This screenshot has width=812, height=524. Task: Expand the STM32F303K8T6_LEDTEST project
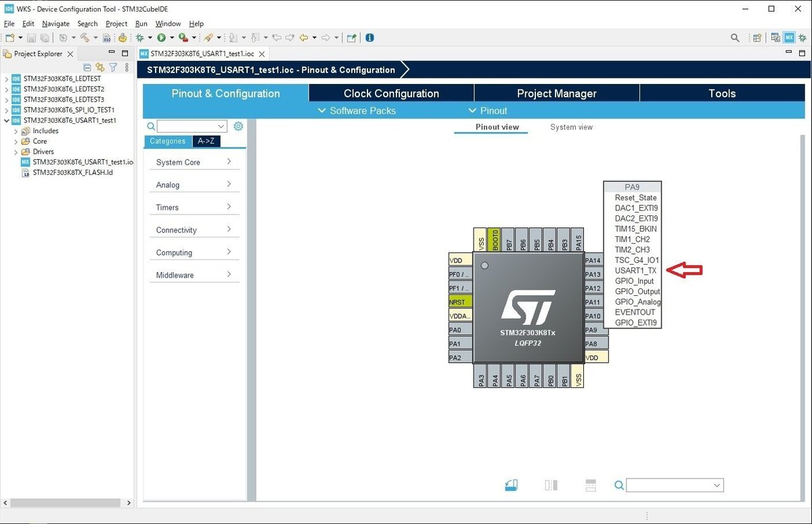[7, 79]
